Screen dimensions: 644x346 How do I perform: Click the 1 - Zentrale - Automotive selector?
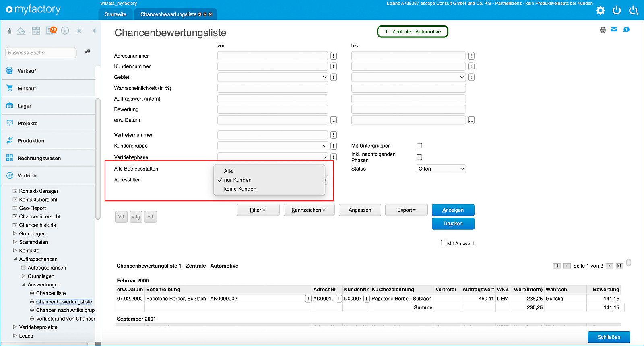click(413, 32)
